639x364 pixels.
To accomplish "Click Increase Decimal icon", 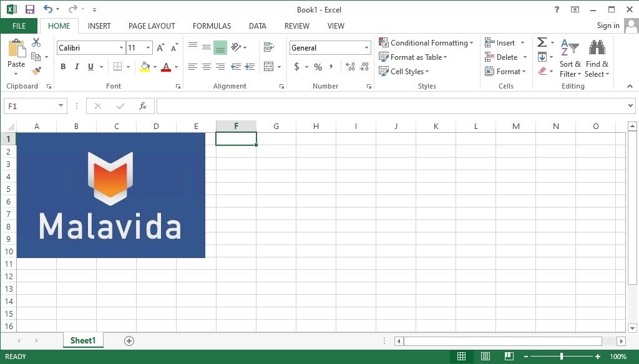I will [x=350, y=66].
